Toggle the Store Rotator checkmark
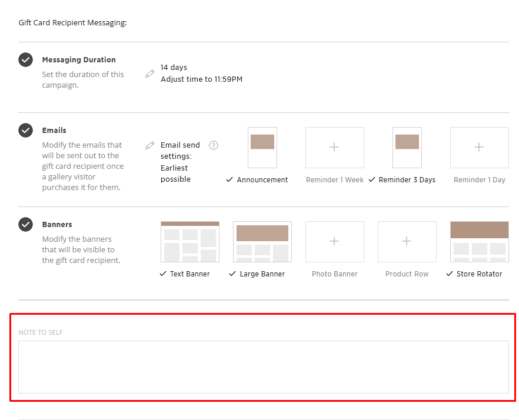 [450, 274]
